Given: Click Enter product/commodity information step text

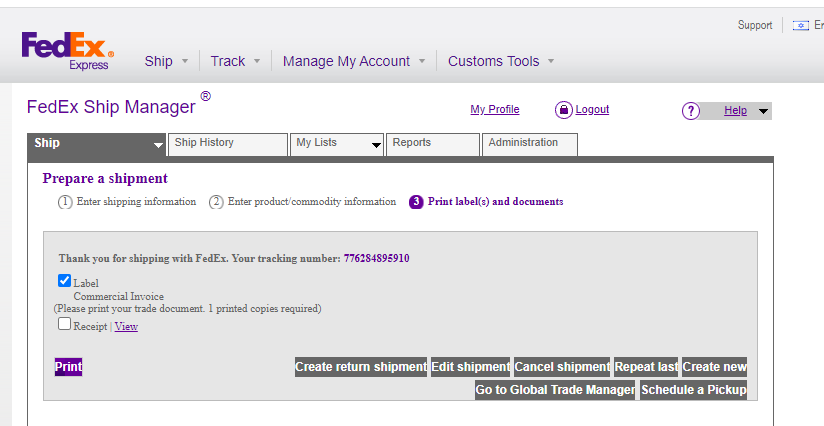Looking at the screenshot, I should click(312, 202).
